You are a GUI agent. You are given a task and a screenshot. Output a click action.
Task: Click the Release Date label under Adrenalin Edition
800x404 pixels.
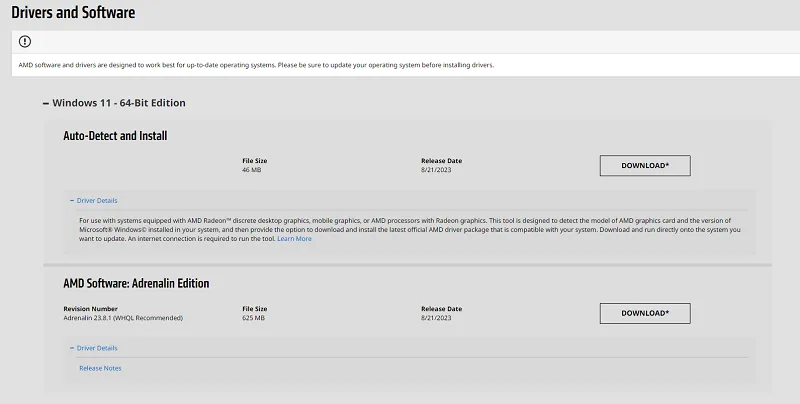point(441,309)
